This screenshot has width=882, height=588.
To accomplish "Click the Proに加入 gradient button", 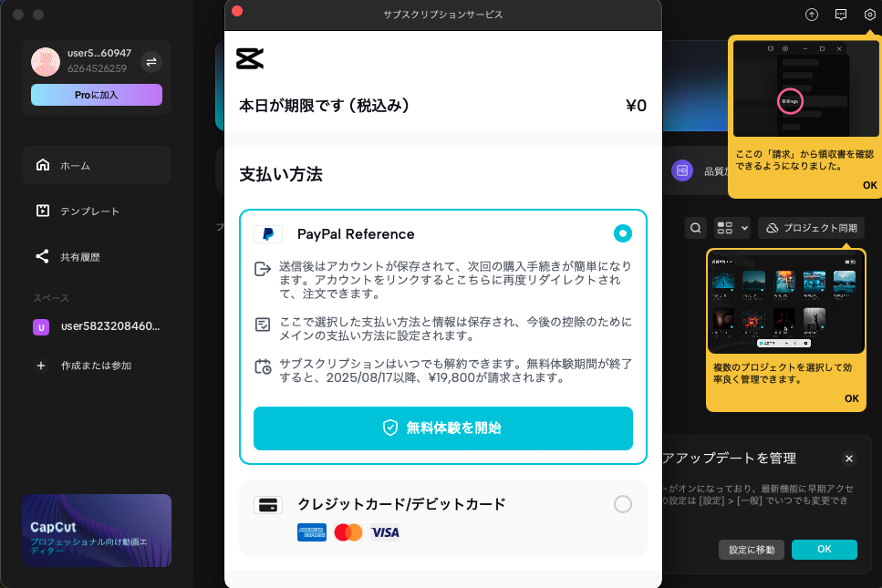I will tap(97, 95).
